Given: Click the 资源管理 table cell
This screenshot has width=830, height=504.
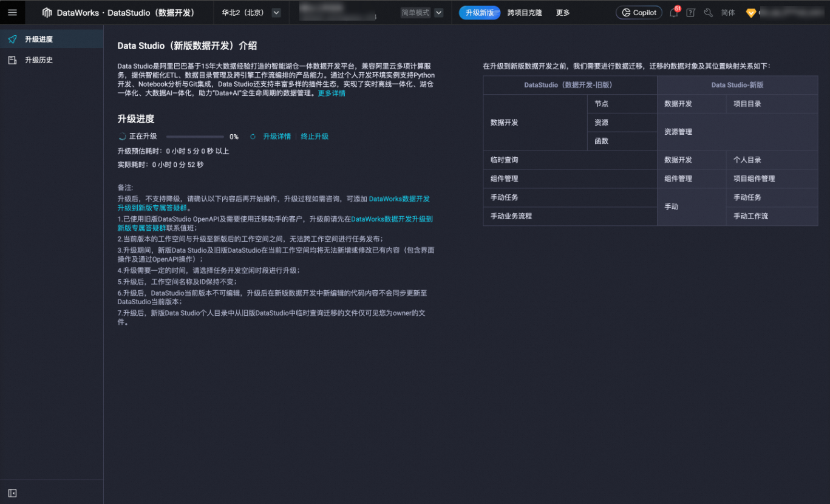Looking at the screenshot, I should [x=738, y=132].
